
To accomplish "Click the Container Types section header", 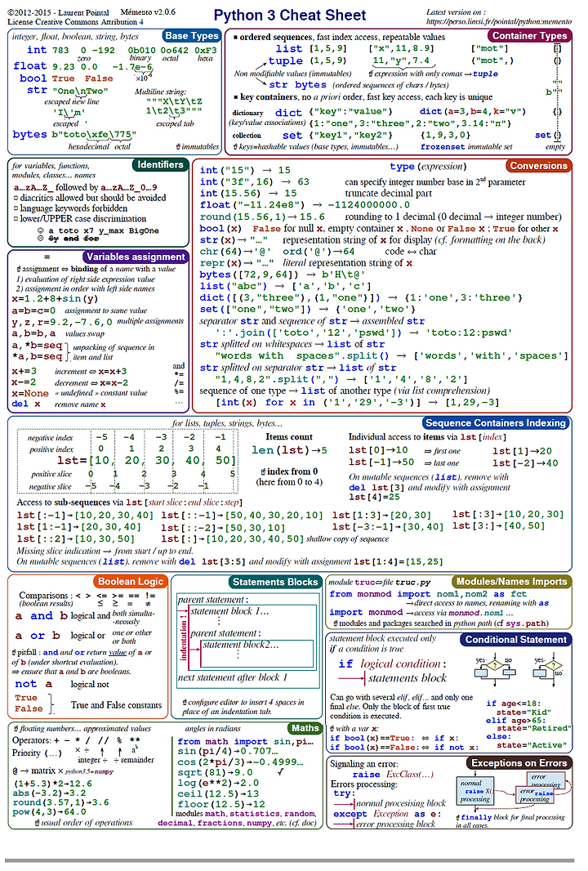I will click(x=529, y=36).
